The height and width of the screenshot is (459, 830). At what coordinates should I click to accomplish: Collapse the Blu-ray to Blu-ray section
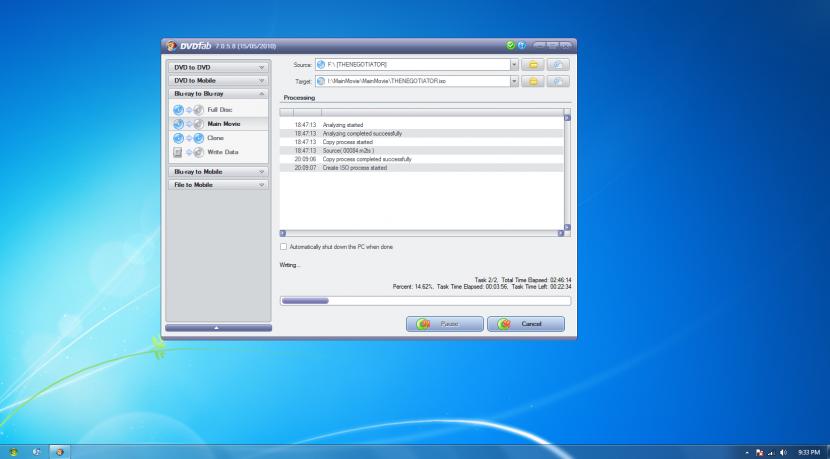(x=218, y=94)
